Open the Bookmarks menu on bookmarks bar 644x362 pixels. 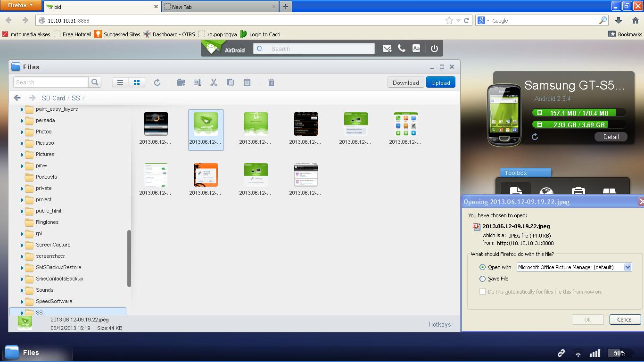pos(626,34)
